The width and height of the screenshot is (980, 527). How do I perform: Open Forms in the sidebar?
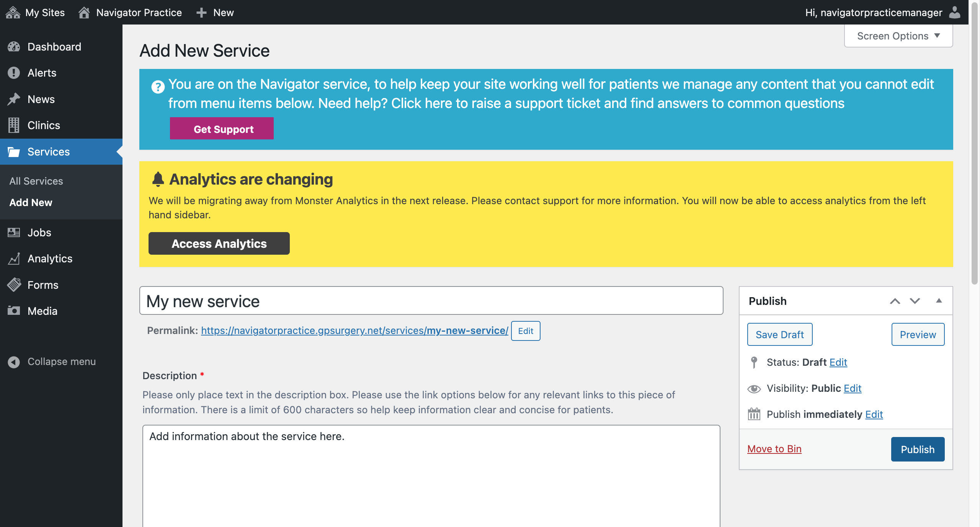61,285
